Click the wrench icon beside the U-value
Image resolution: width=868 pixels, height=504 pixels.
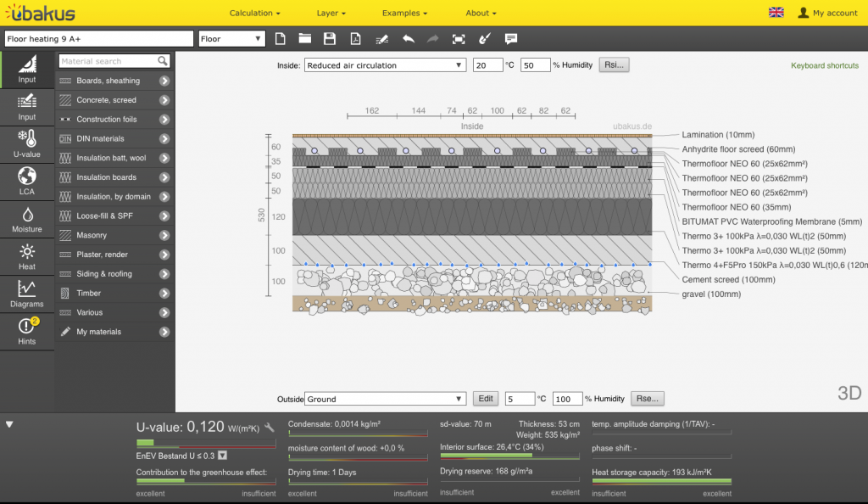click(x=270, y=428)
